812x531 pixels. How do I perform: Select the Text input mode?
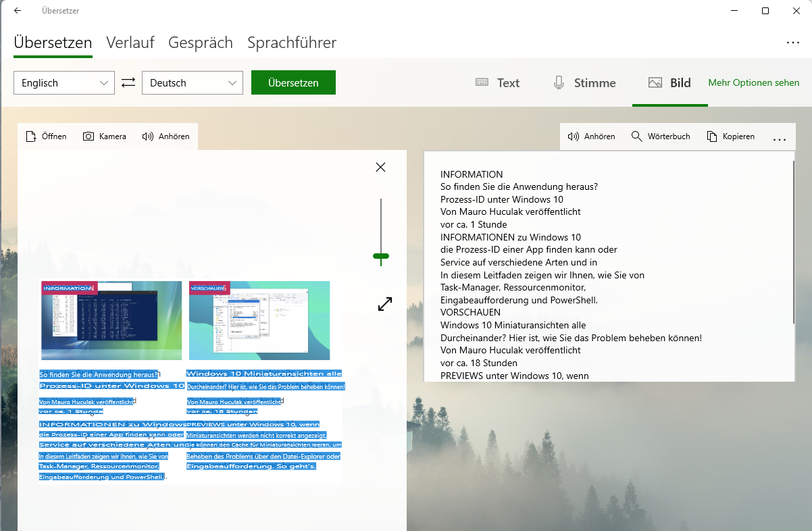click(x=497, y=83)
